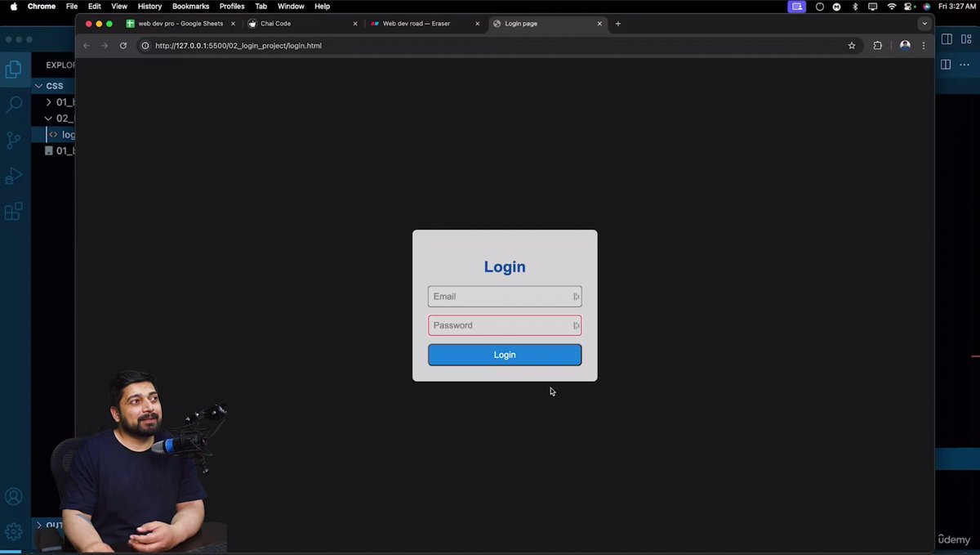Open the macOS Bluetooth menu

(855, 7)
